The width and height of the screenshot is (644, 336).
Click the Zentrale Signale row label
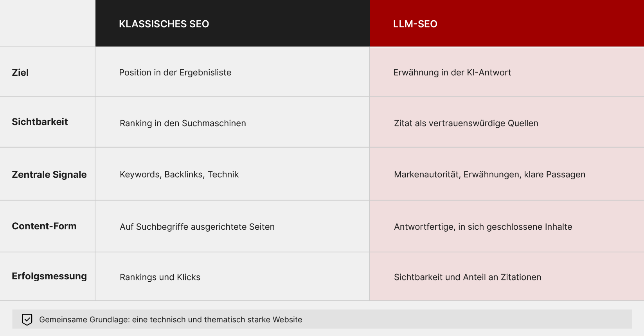(49, 175)
